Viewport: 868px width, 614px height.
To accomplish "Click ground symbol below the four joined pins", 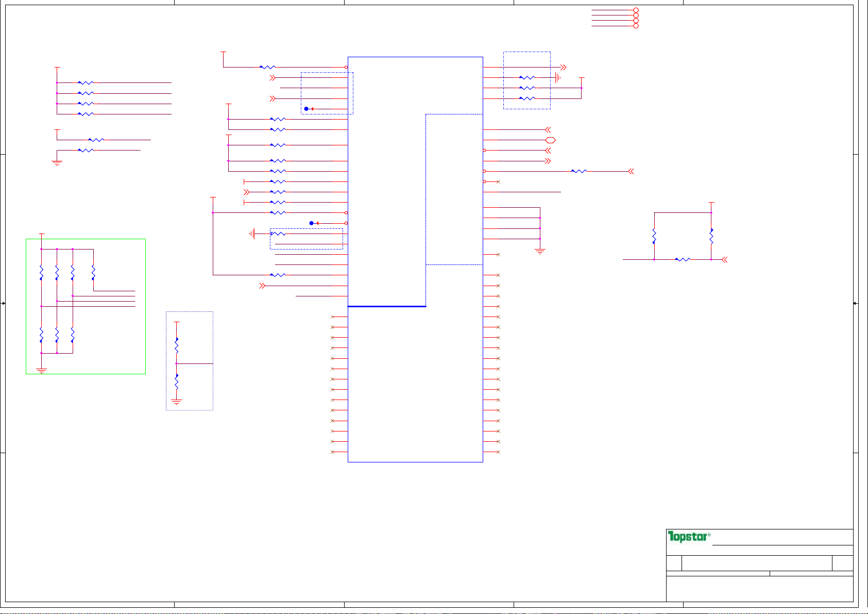I will 540,251.
